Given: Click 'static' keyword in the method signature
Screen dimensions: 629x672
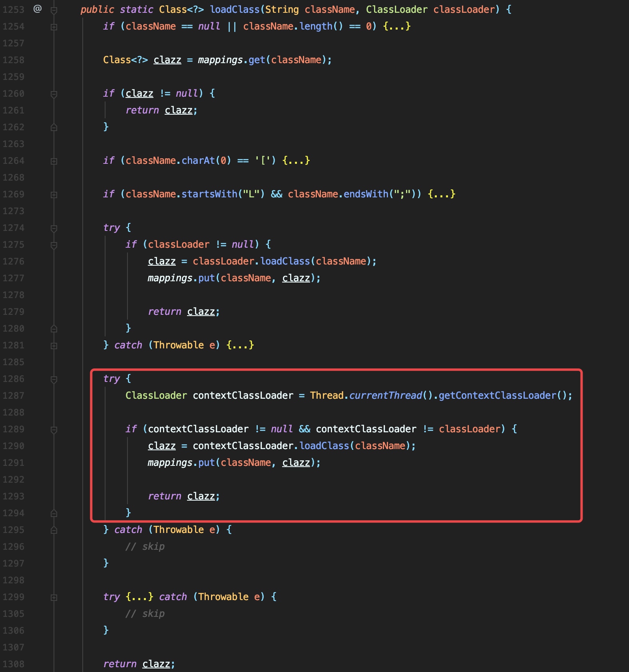Looking at the screenshot, I should (137, 10).
